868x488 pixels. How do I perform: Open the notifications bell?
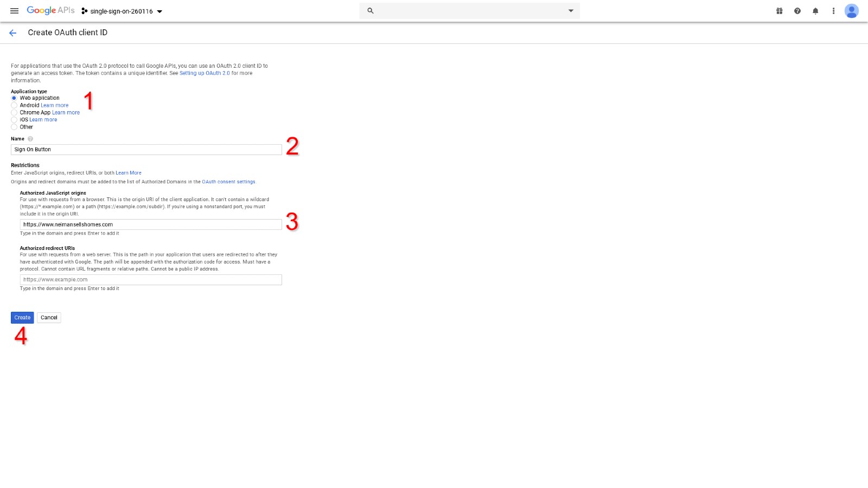pos(815,10)
